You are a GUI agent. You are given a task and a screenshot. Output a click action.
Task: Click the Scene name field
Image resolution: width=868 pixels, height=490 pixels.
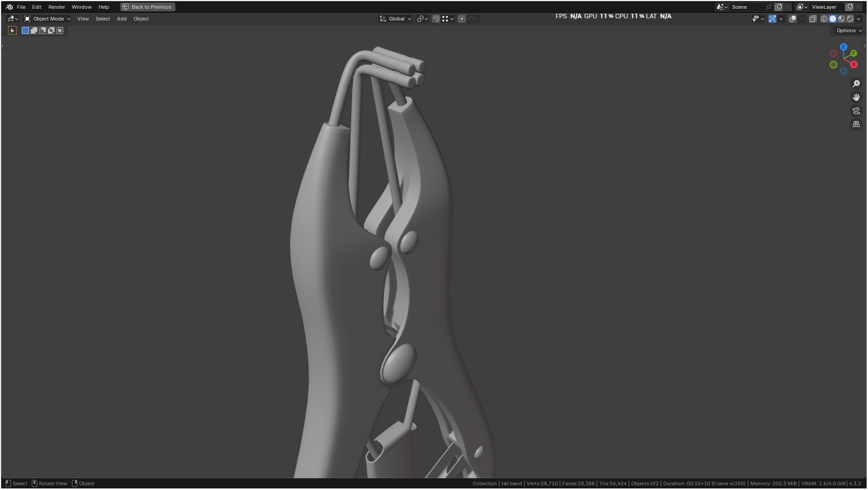point(747,7)
